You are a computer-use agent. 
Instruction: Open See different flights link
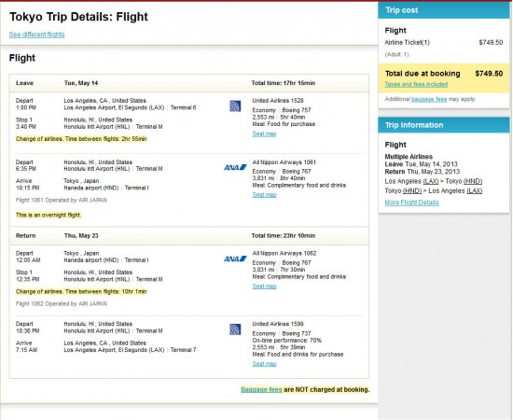click(36, 35)
